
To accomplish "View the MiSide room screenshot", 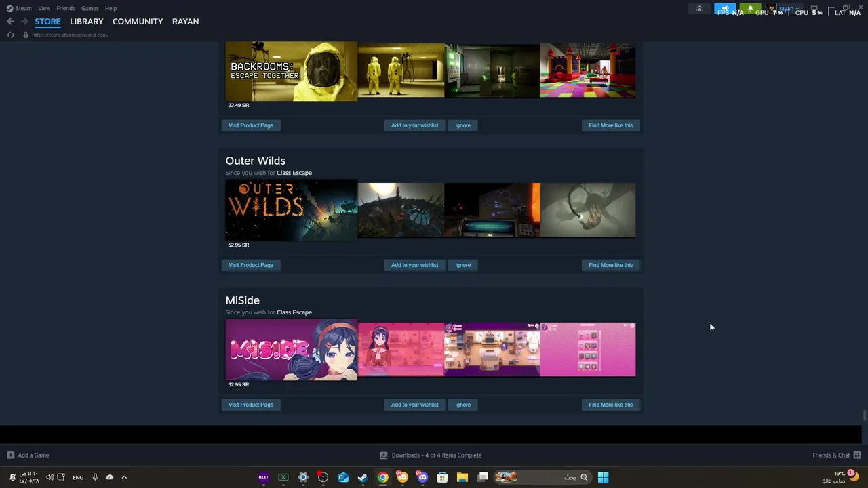I will pos(492,350).
